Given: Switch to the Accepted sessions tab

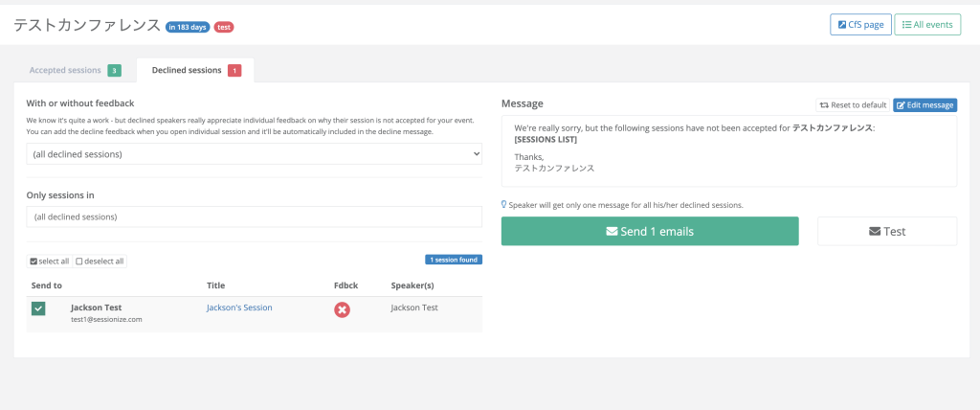Looking at the screenshot, I should click(x=67, y=71).
